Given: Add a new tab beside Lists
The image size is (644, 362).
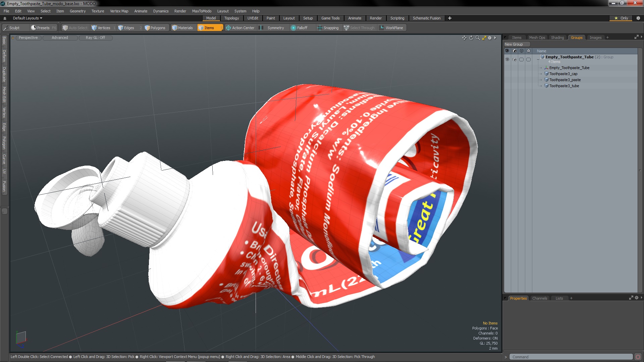Looking at the screenshot, I should coord(571,298).
